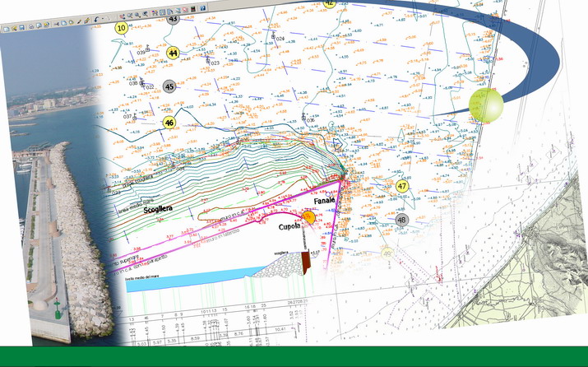Open Help with the blue question mark icon
The image size is (588, 367).
[203, 8]
